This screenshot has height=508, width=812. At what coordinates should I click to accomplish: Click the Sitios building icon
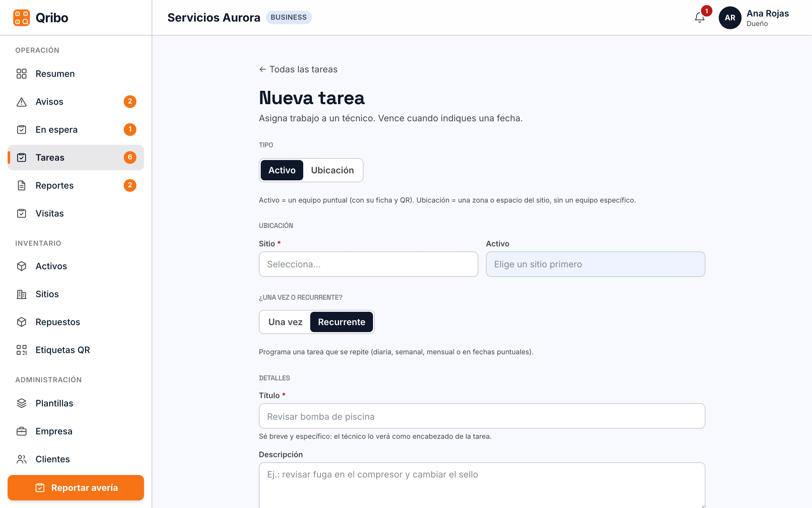click(x=22, y=294)
